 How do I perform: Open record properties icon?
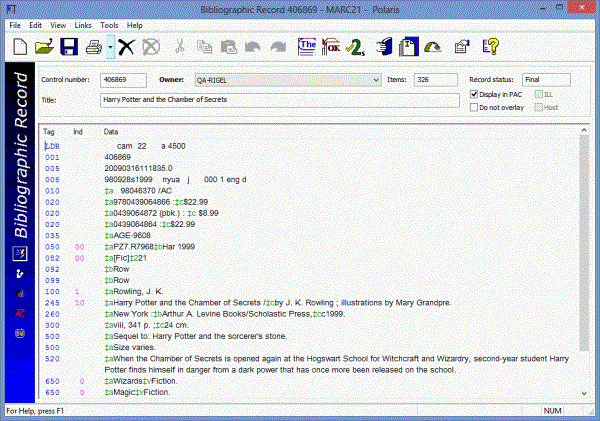[462, 47]
